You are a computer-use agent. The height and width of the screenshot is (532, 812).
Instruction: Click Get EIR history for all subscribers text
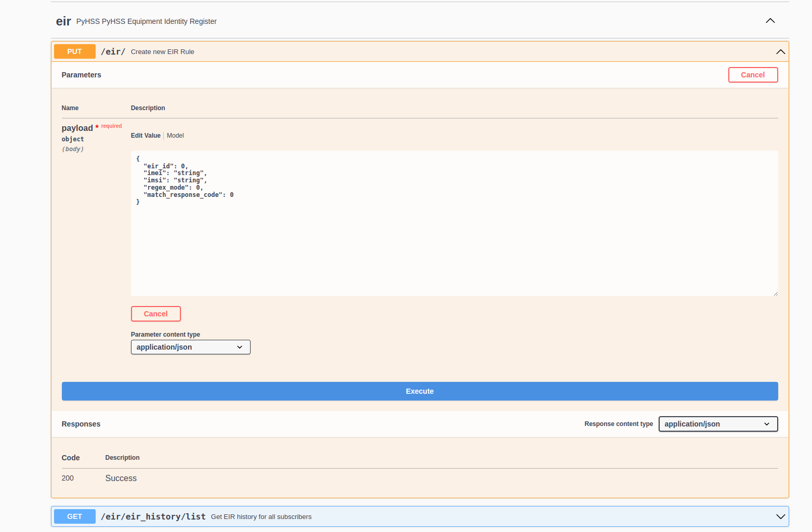pos(261,517)
